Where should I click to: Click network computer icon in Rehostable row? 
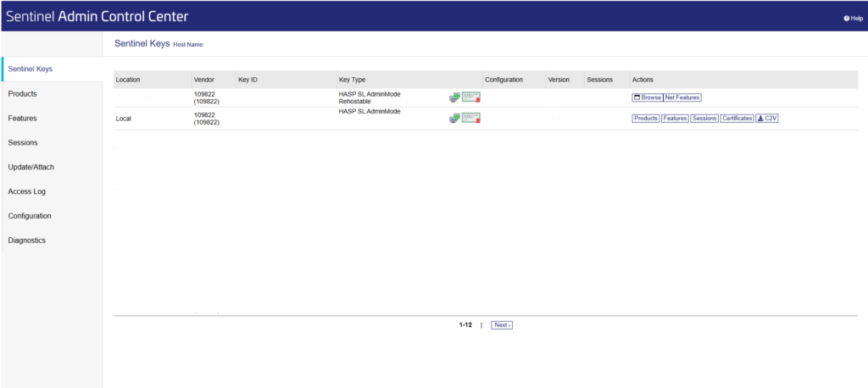[x=454, y=98]
